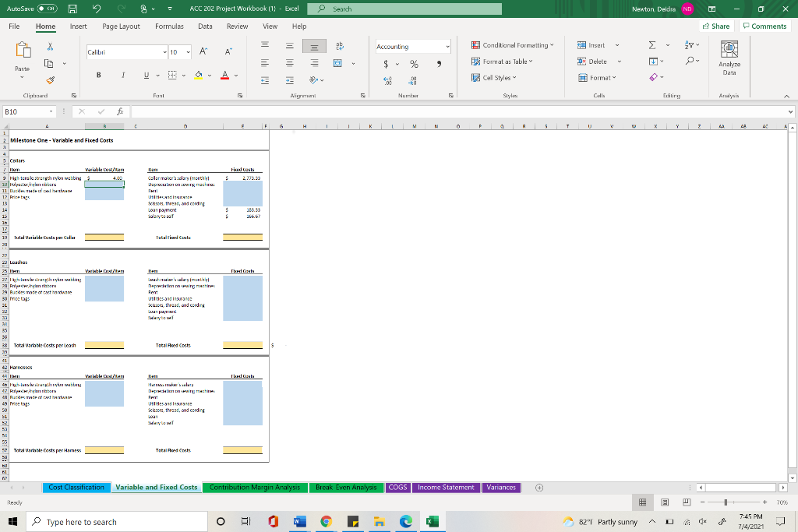Open Analyze Data pane
Screen dimensions: 798x532
pyautogui.click(x=729, y=58)
